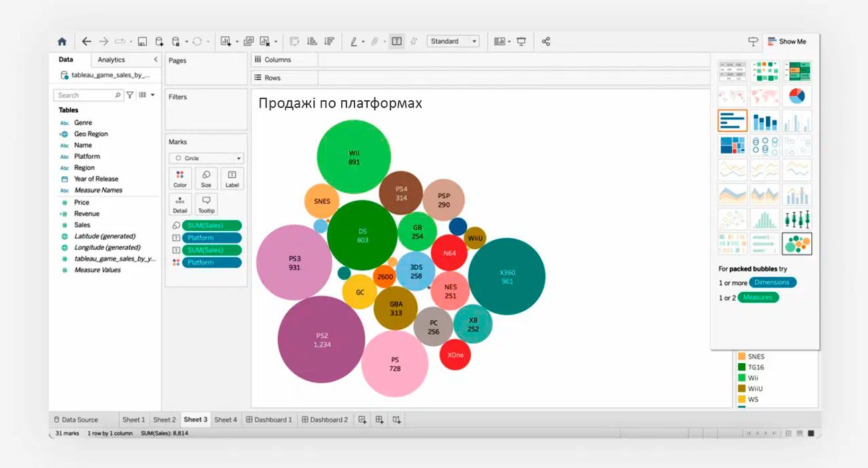Switch to the Analytics tab
Screen dimensions: 868x468
click(112, 59)
